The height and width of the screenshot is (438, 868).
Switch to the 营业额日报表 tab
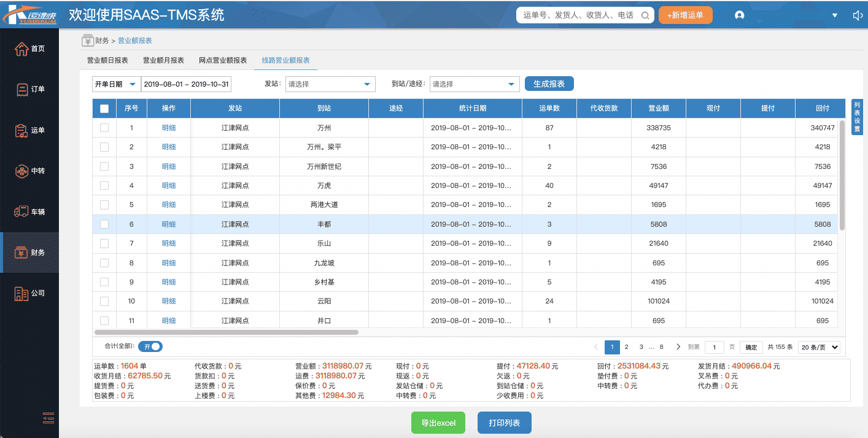[x=107, y=60]
